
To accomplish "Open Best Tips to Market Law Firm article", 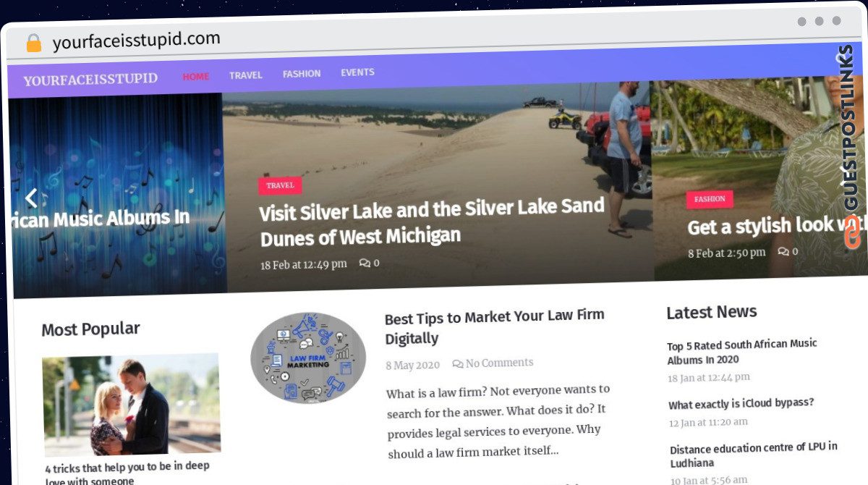I will (x=494, y=327).
